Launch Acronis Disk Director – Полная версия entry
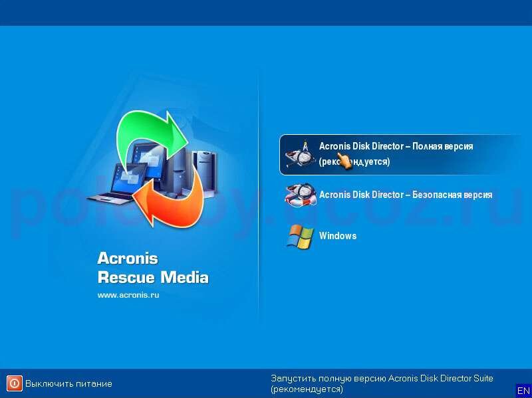The width and height of the screenshot is (532, 398). 401,155
